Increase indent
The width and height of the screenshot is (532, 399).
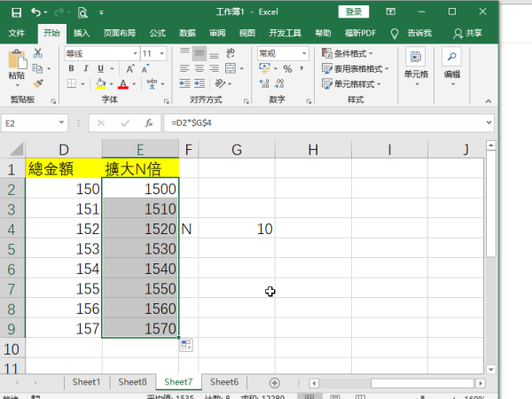click(199, 83)
